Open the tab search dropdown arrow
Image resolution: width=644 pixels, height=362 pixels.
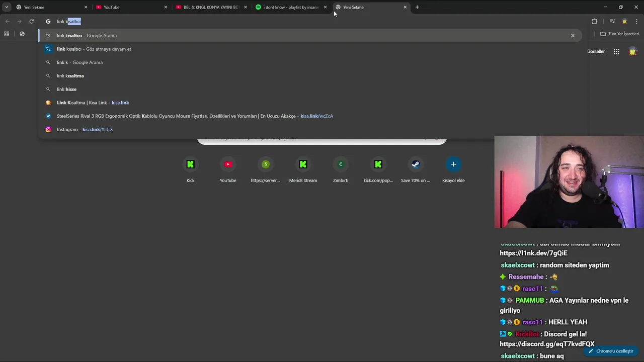click(x=7, y=7)
